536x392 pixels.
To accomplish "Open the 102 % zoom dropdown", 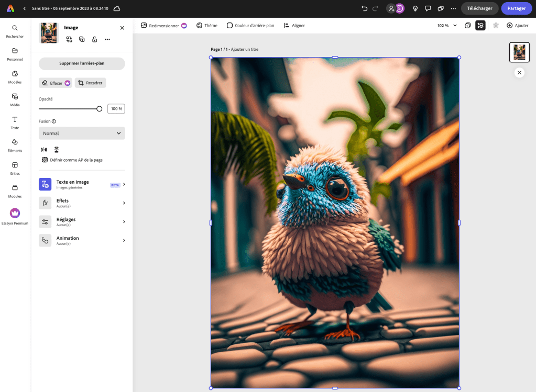I will point(447,25).
